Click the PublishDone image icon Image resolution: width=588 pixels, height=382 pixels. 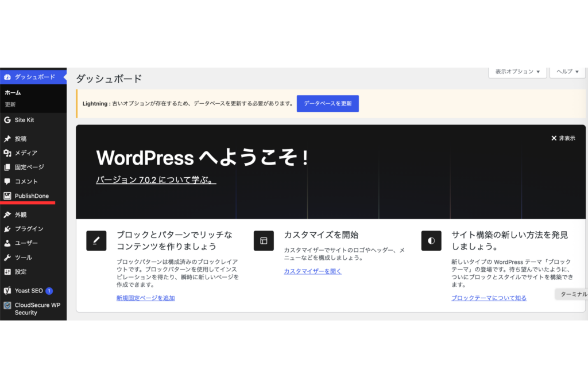(7, 196)
